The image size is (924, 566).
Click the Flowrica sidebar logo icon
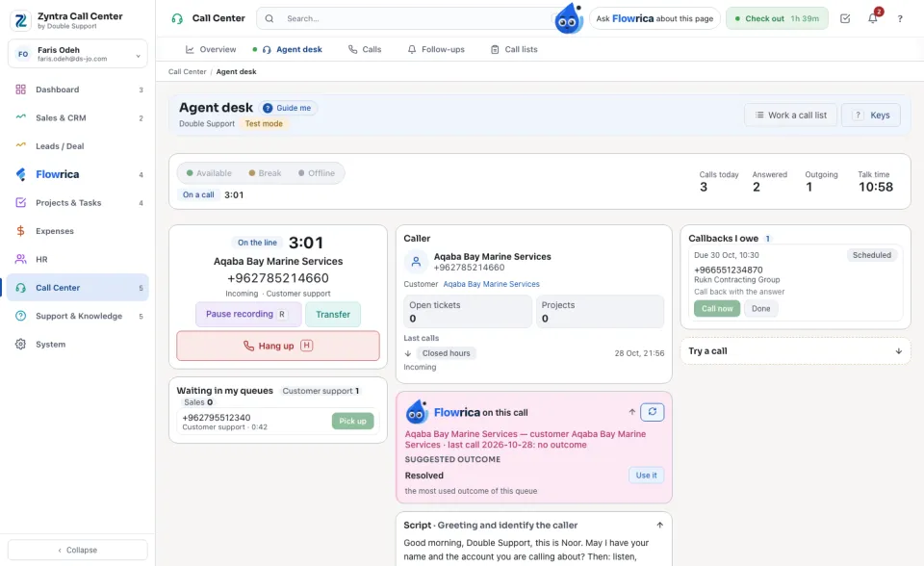(20, 174)
